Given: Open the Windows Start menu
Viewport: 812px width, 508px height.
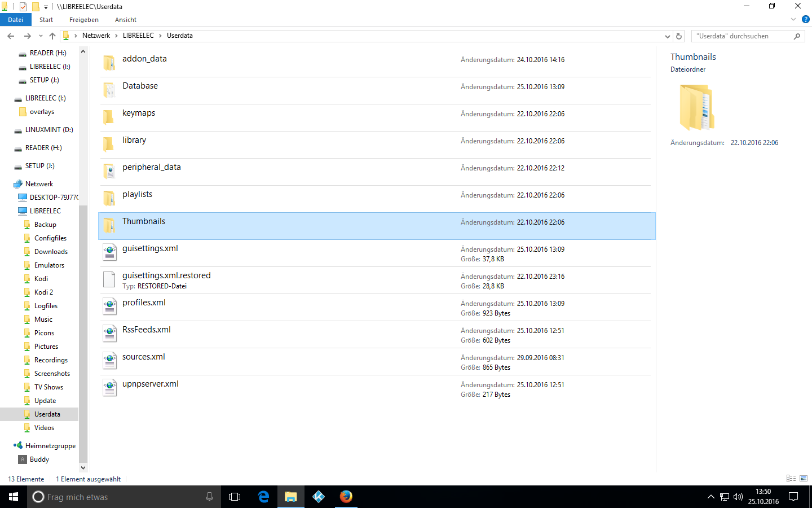Looking at the screenshot, I should click(x=14, y=497).
